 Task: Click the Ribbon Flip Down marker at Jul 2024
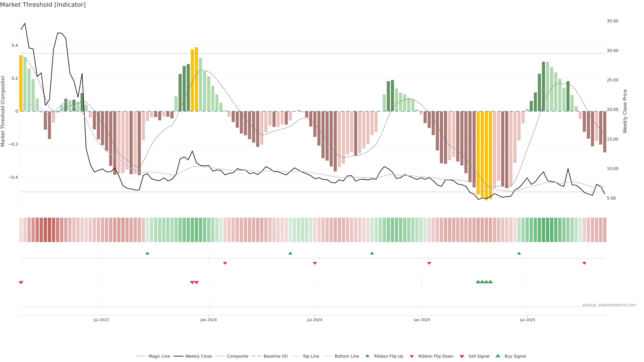point(315,263)
